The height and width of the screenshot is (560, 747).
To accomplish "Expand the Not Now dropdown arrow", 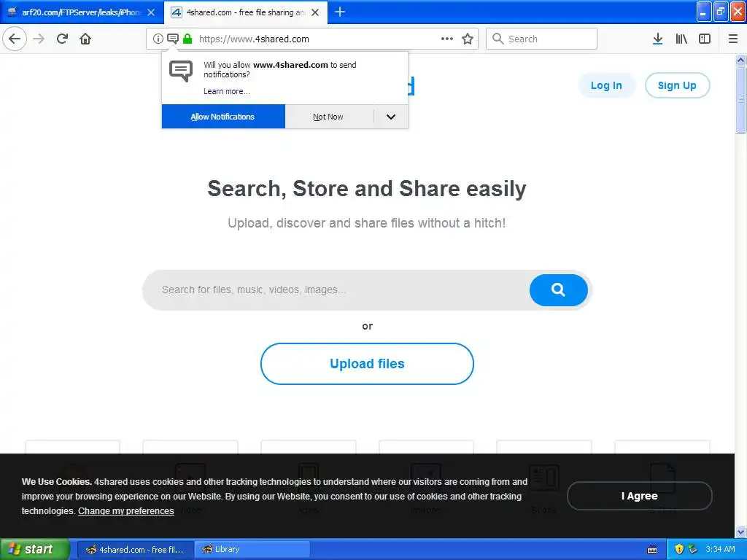I will pos(391,117).
